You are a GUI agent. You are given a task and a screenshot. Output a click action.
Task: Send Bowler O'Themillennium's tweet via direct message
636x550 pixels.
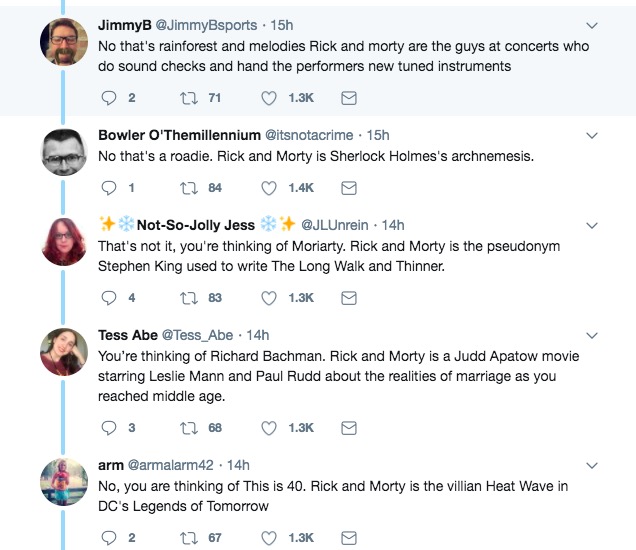point(349,187)
